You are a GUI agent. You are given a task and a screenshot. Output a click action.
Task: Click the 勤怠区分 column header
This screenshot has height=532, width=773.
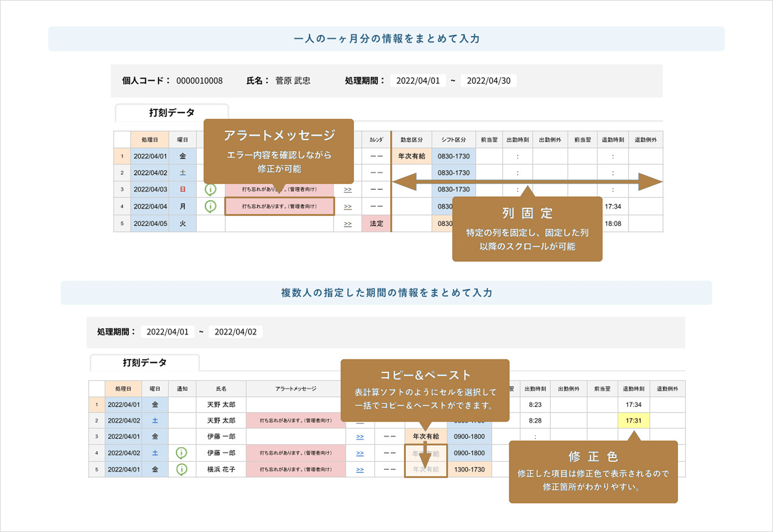(x=412, y=140)
